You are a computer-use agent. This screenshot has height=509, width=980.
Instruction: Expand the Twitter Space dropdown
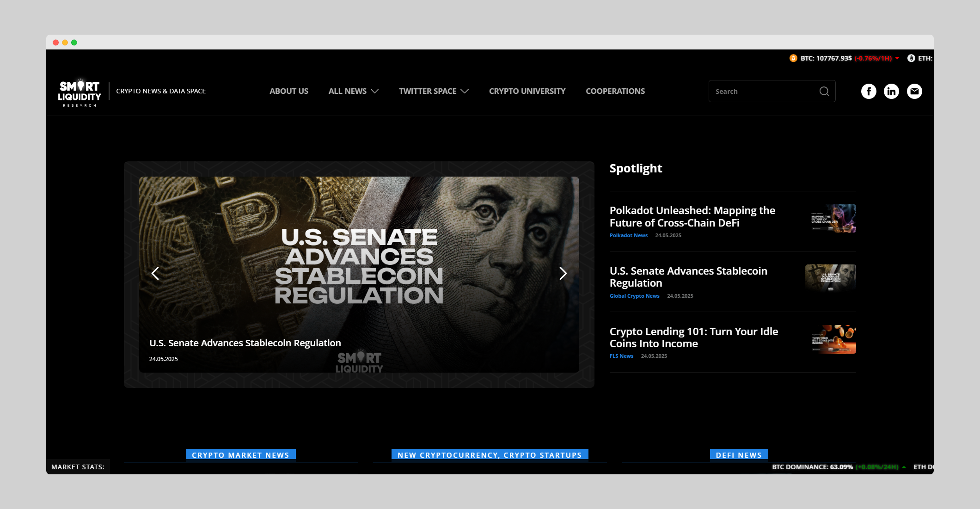tap(433, 91)
